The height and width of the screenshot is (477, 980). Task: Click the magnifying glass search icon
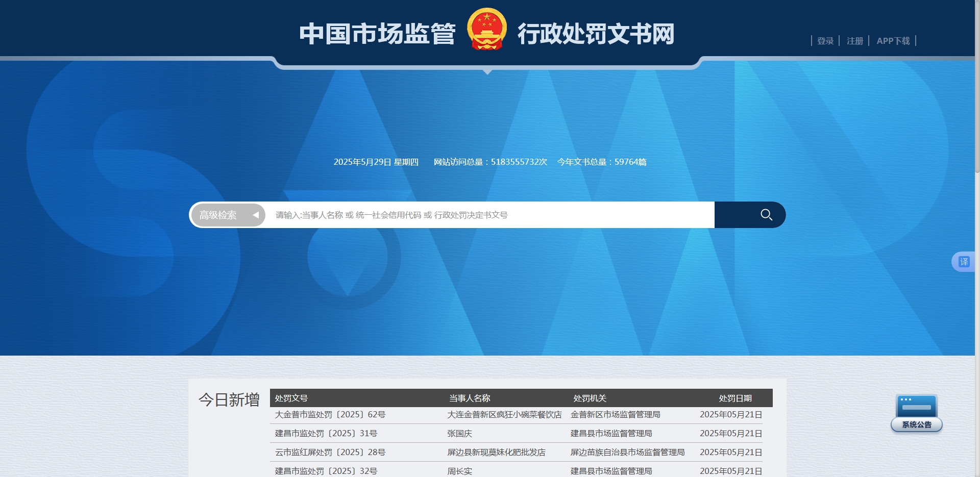(766, 215)
